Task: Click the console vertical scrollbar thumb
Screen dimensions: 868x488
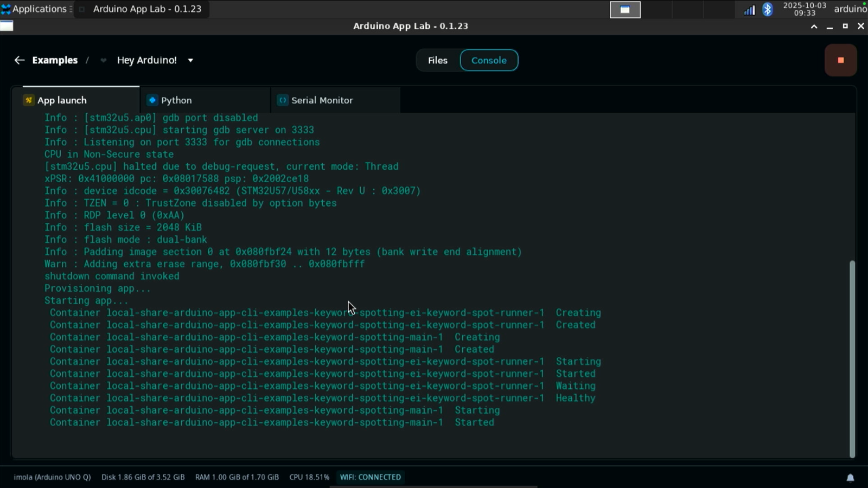Action: tap(852, 359)
